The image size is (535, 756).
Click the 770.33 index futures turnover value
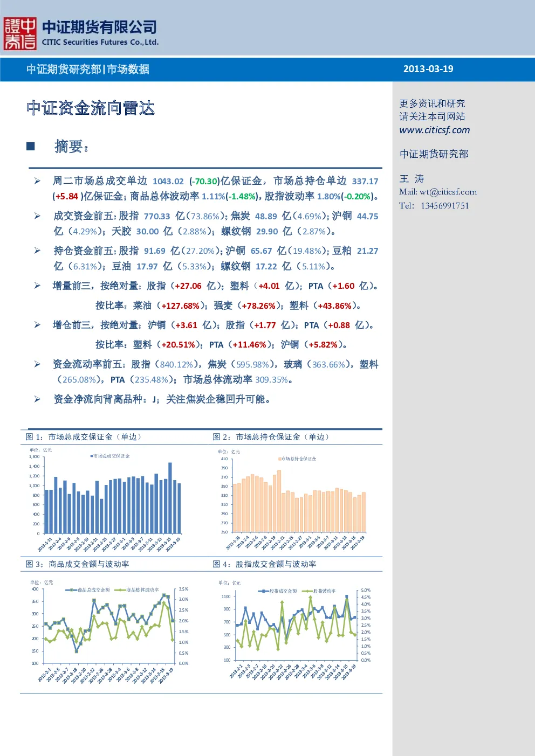point(157,216)
